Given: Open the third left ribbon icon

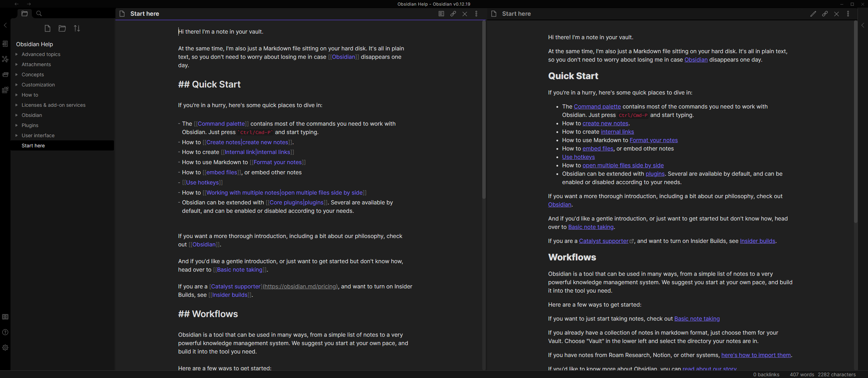Looking at the screenshot, I should click(x=5, y=75).
